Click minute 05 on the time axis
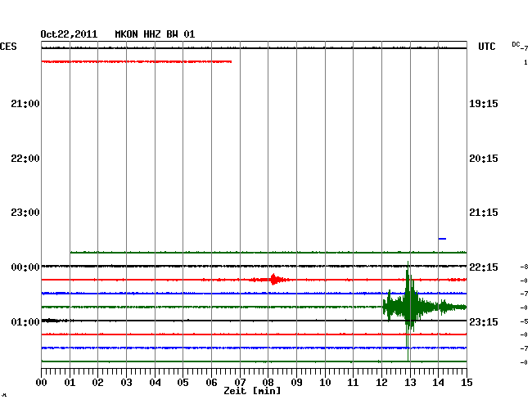Screen dimensions: 532x404 pyautogui.click(x=183, y=383)
